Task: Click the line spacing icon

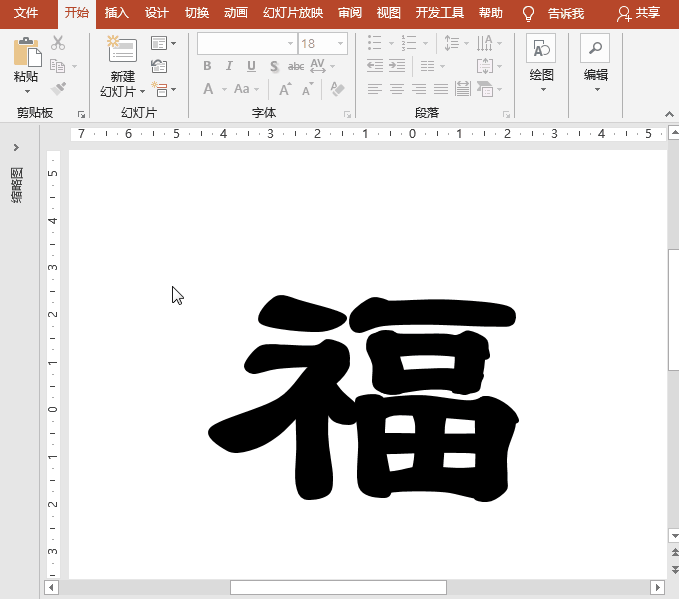Action: [452, 43]
